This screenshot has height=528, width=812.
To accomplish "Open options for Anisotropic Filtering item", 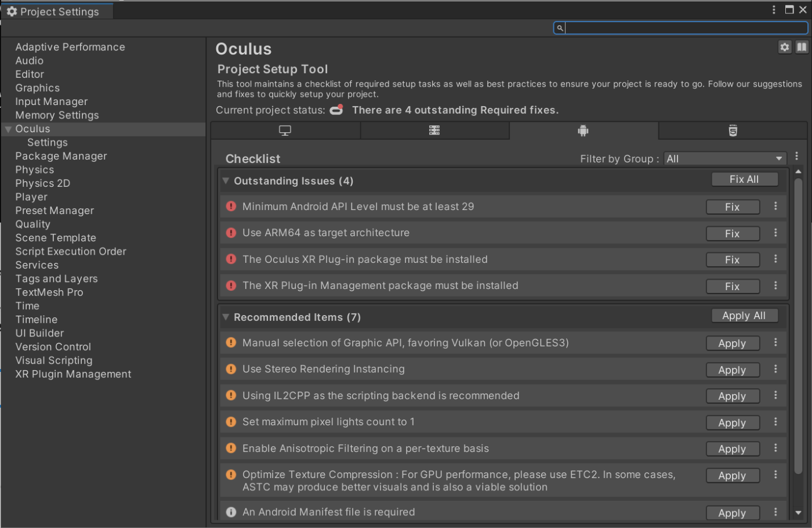I will (775, 448).
